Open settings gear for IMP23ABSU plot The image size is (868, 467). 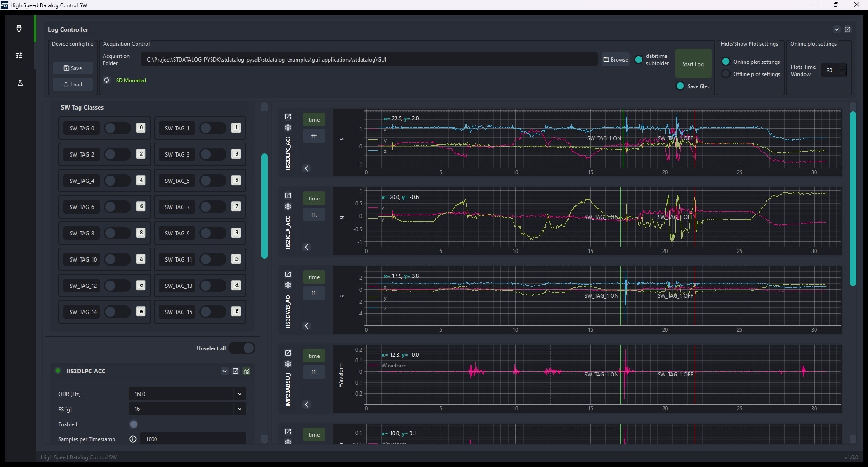pyautogui.click(x=288, y=364)
